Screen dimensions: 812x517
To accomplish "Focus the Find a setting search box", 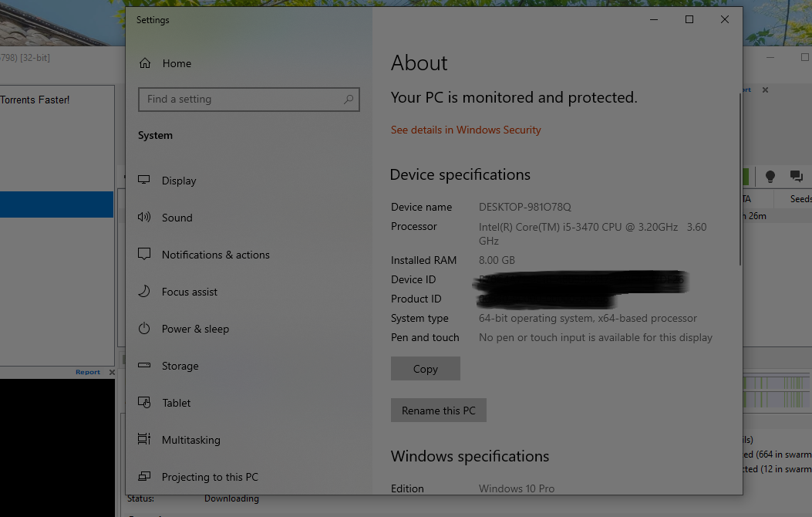I will click(248, 99).
